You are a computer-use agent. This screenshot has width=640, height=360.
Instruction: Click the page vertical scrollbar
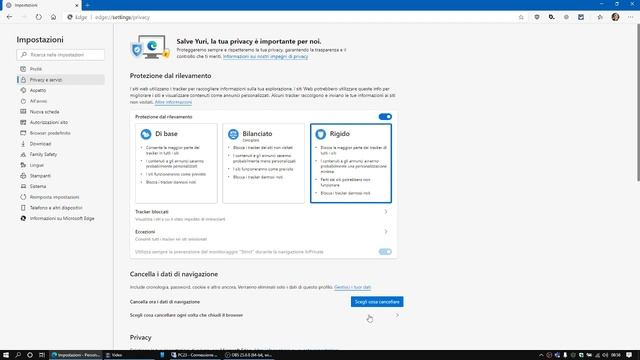(x=638, y=102)
